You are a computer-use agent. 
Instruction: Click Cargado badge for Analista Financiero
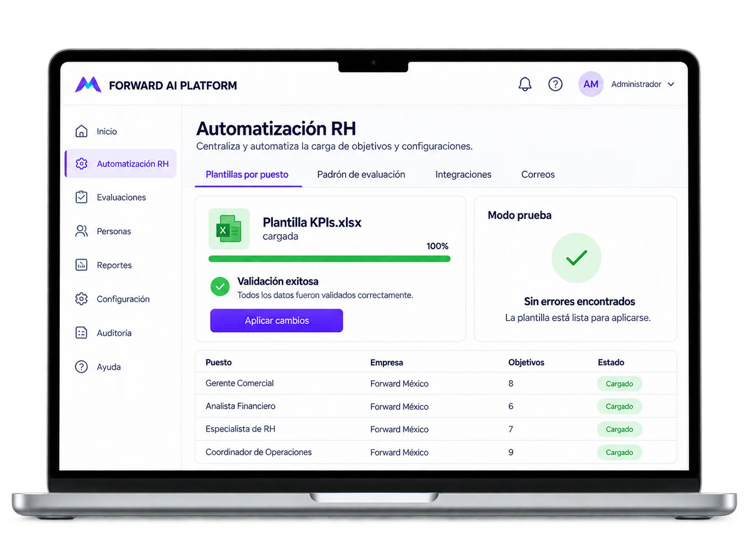tap(619, 406)
